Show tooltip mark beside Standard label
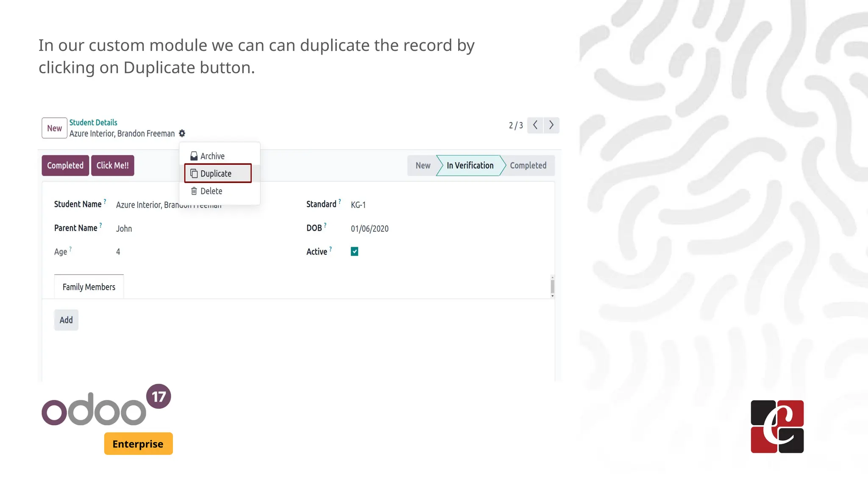This screenshot has height=488, width=868. tap(339, 201)
